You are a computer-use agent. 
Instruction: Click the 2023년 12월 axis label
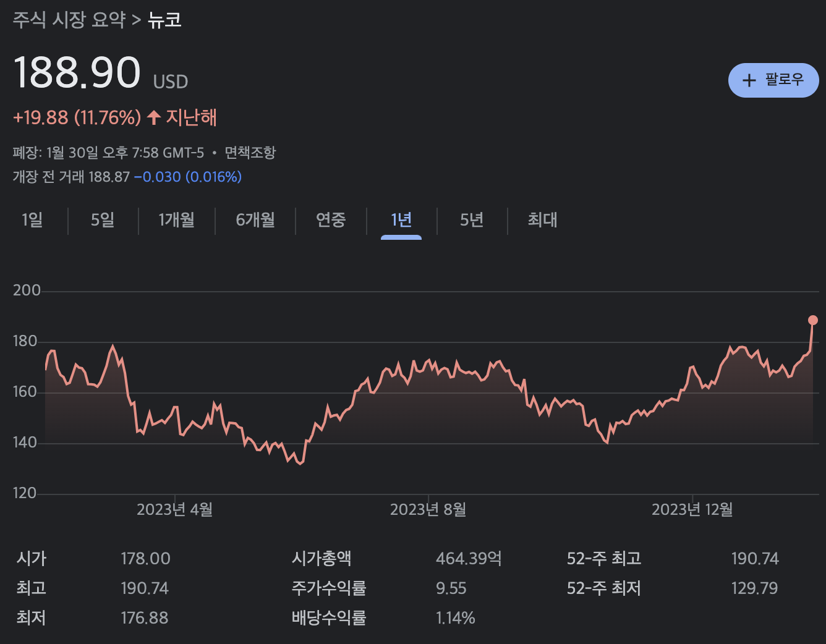tap(692, 510)
